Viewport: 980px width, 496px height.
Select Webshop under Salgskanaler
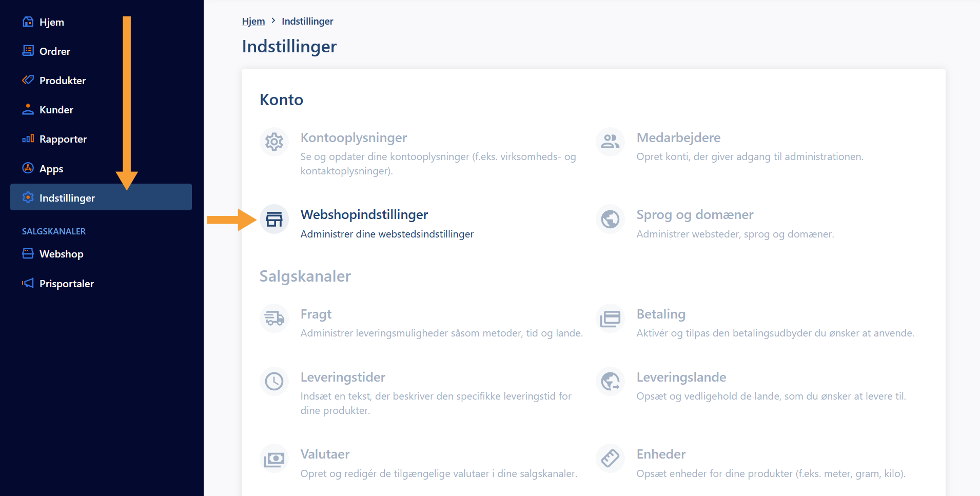pos(61,254)
